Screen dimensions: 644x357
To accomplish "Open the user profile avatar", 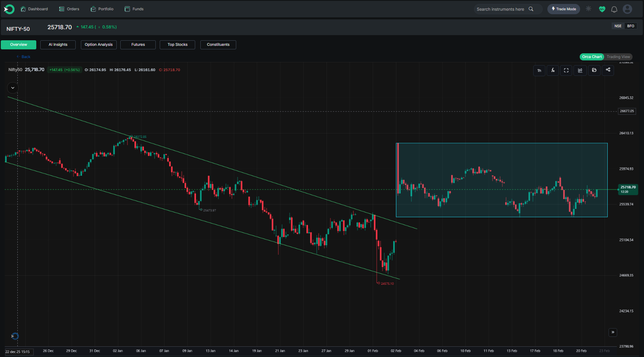I will tap(627, 9).
